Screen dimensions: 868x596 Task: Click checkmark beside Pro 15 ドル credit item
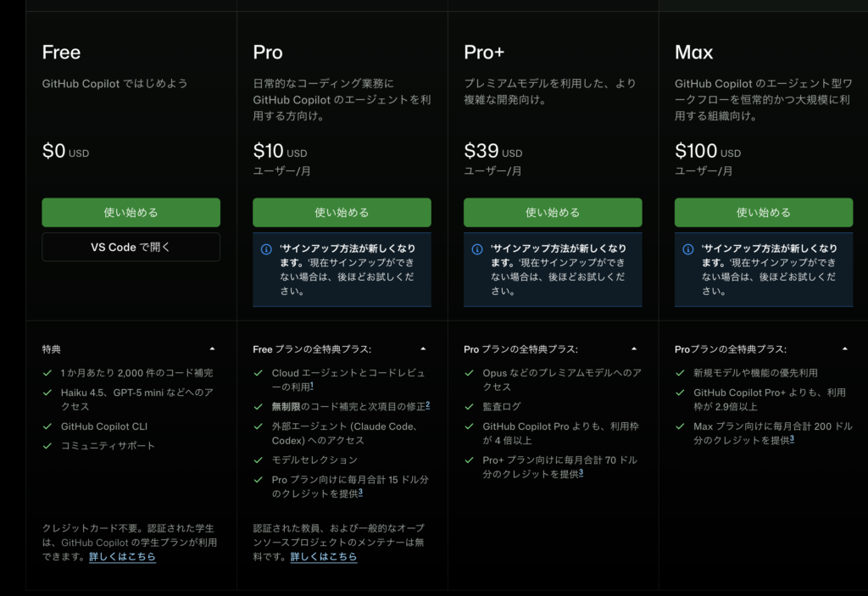pyautogui.click(x=259, y=480)
